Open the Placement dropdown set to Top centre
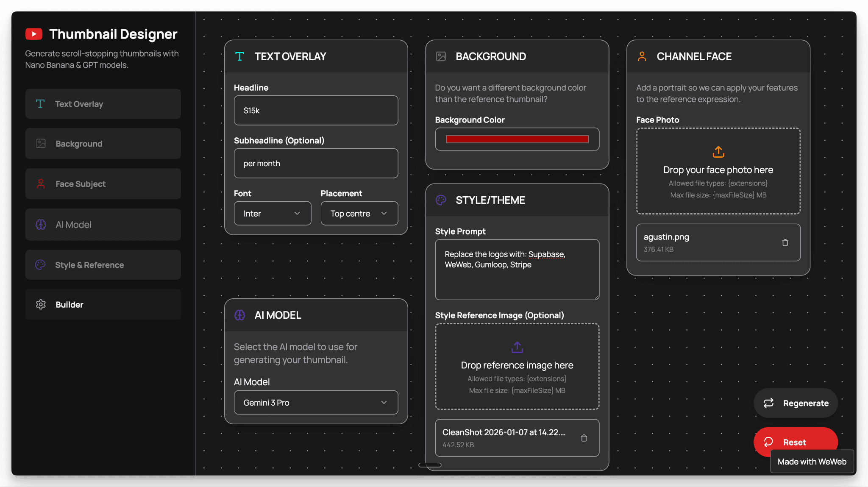The width and height of the screenshot is (868, 487). [x=359, y=213]
